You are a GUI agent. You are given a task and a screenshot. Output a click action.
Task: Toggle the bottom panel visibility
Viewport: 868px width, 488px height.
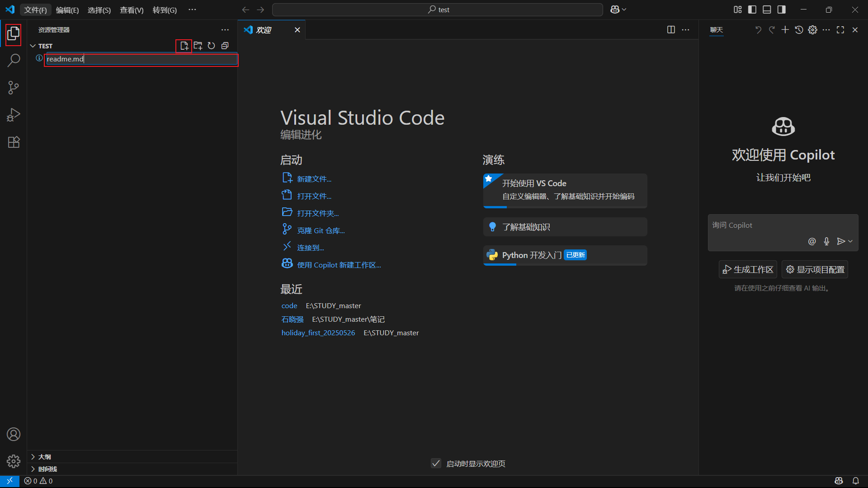point(767,9)
